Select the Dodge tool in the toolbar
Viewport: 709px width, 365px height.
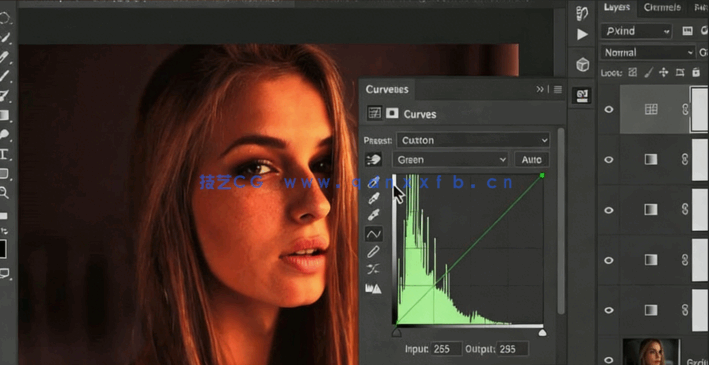coord(4,134)
